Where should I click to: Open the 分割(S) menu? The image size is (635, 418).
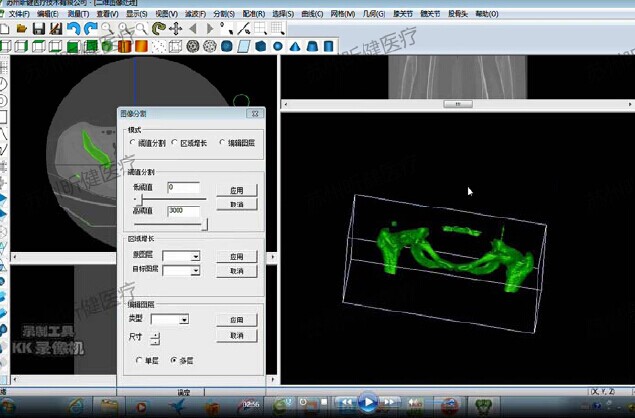pyautogui.click(x=224, y=13)
